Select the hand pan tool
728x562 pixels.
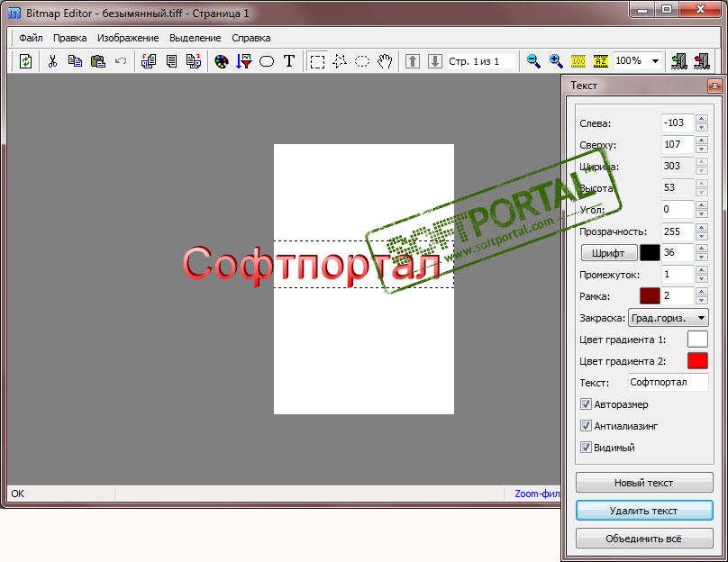385,61
